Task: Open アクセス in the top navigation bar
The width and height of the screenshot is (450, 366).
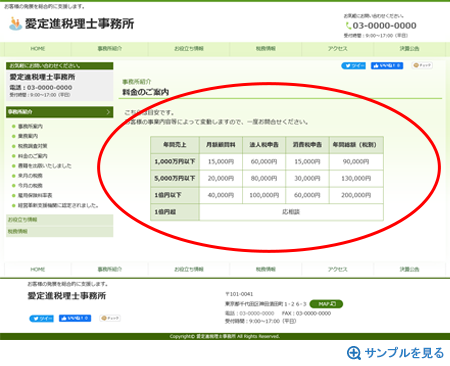Action: tap(337, 49)
